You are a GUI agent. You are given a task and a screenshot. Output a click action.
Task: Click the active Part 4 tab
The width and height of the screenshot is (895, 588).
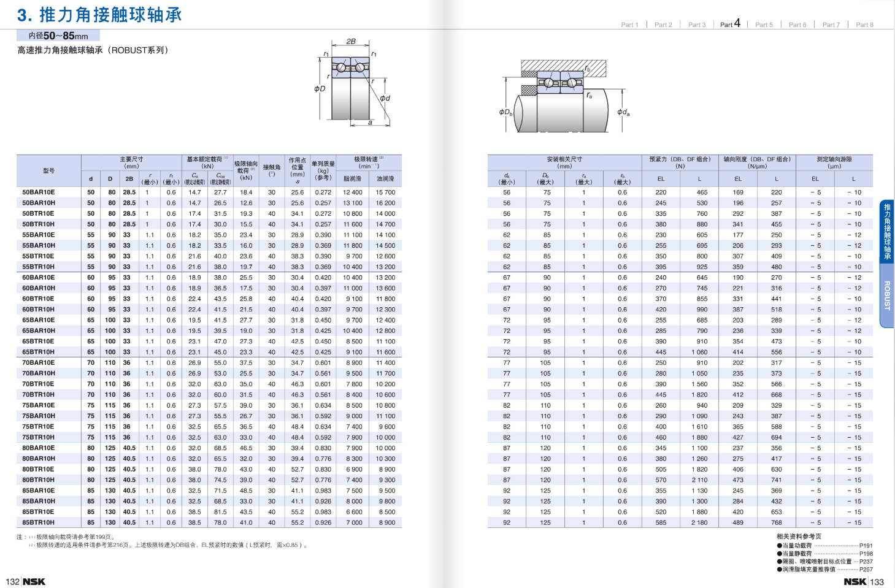pos(730,23)
